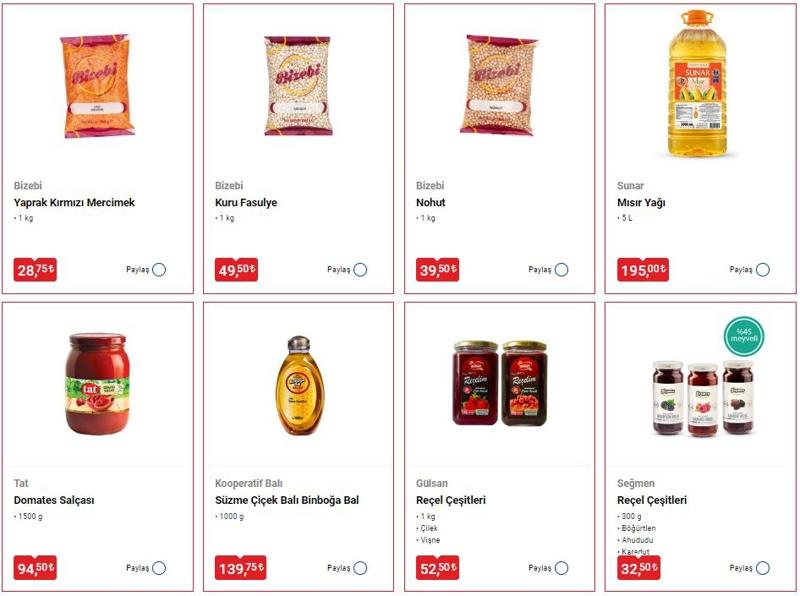Toggle Paylaş circle on Gülsan Reçel card
The image size is (800, 596).
tap(561, 568)
